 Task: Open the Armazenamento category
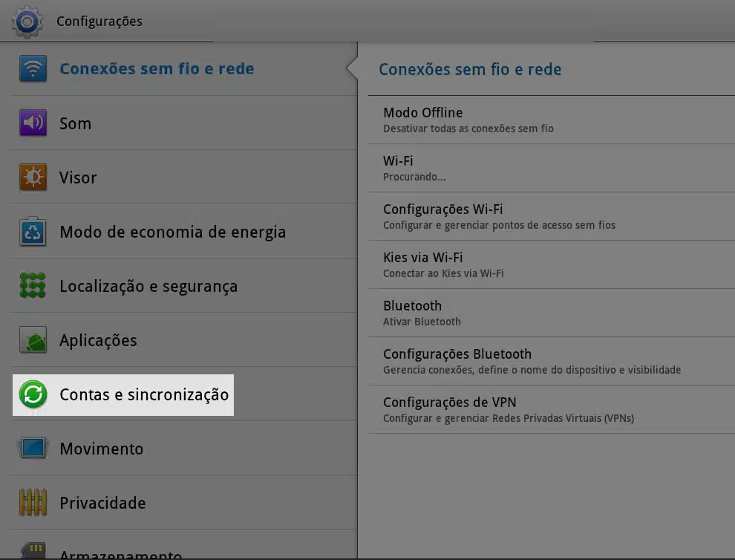120,553
